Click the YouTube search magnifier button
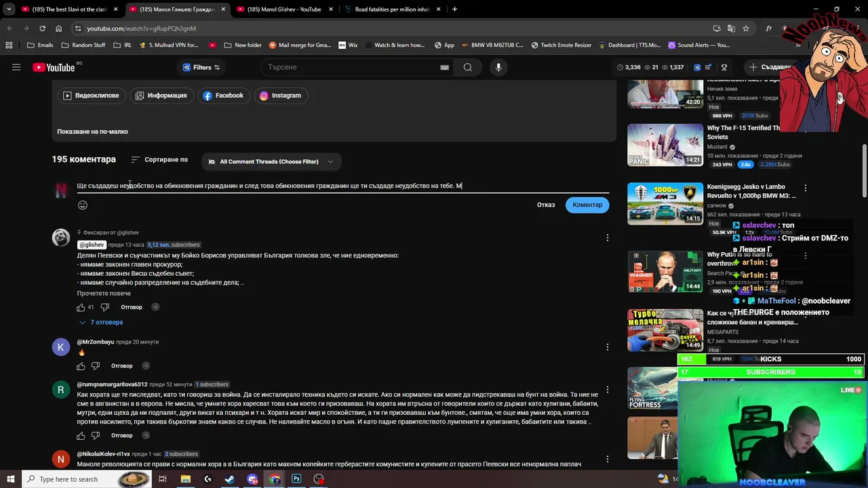This screenshot has height=488, width=868. coord(467,67)
